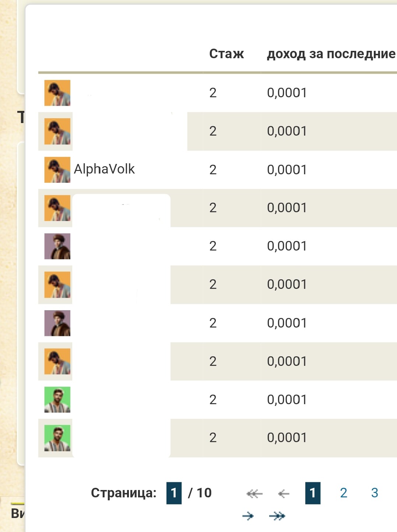Go to first page double-left arrow

(254, 493)
